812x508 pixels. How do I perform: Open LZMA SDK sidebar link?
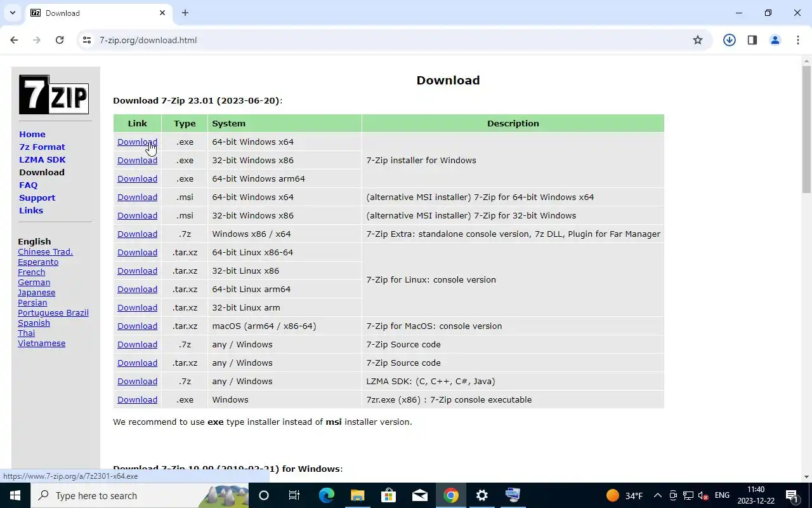43,159
